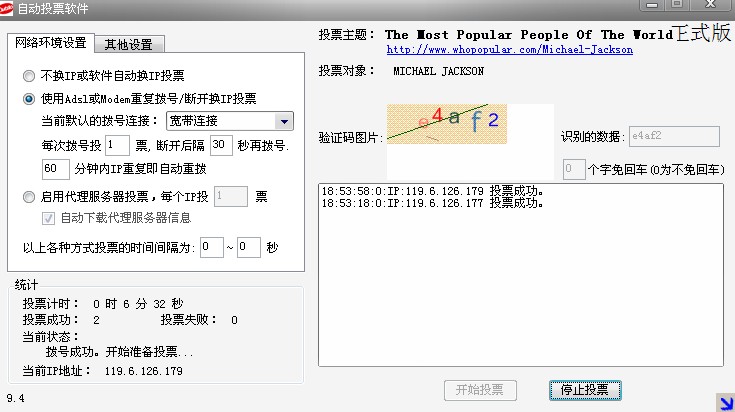Click the 投票成功 count value 2
Viewport: 735px width, 412px height.
(x=96, y=320)
